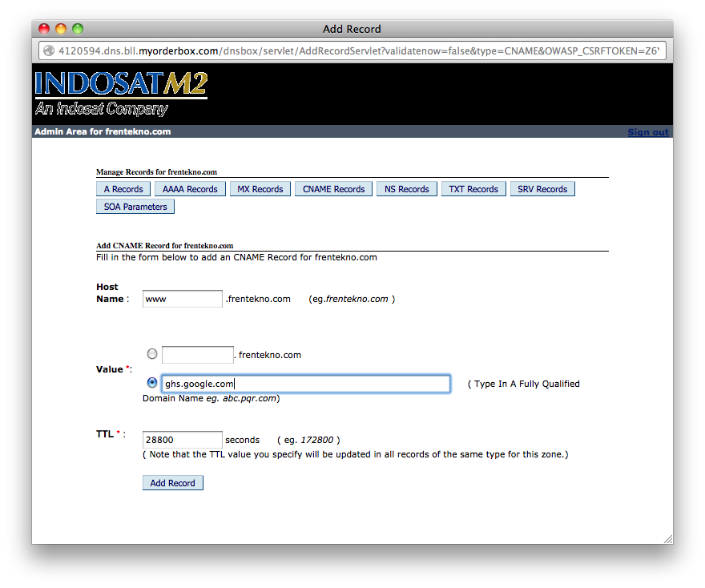The image size is (705, 588).
Task: Open the SOA Parameters tab
Action: point(135,207)
